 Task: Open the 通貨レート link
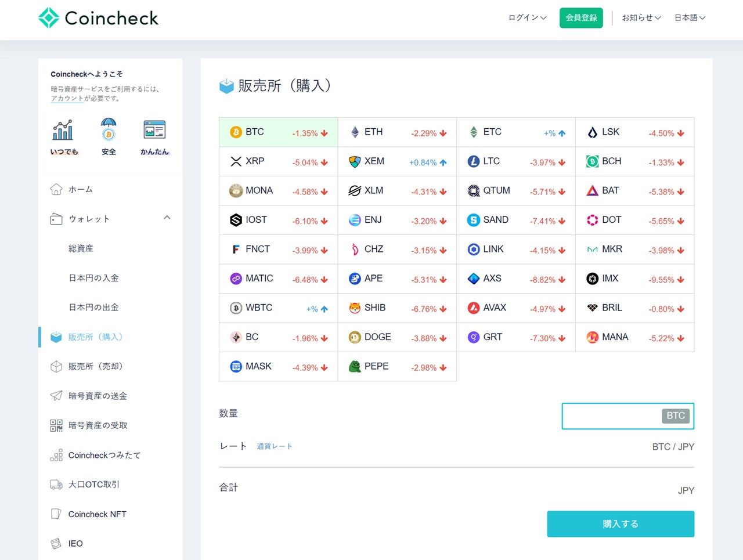coord(275,446)
